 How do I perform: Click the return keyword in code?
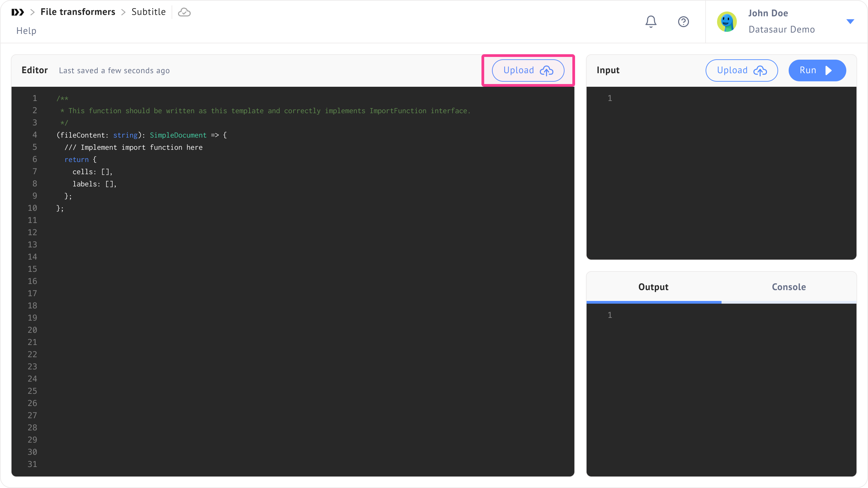pyautogui.click(x=77, y=160)
